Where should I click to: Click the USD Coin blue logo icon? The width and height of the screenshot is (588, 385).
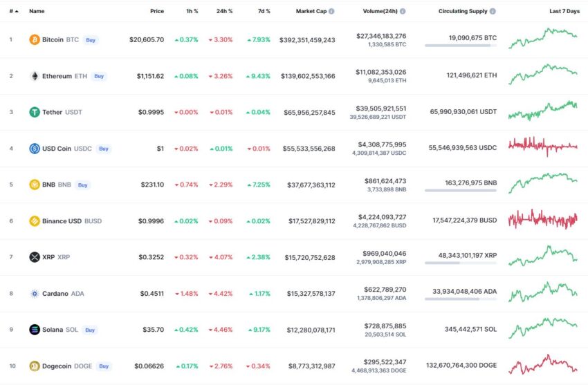point(35,149)
